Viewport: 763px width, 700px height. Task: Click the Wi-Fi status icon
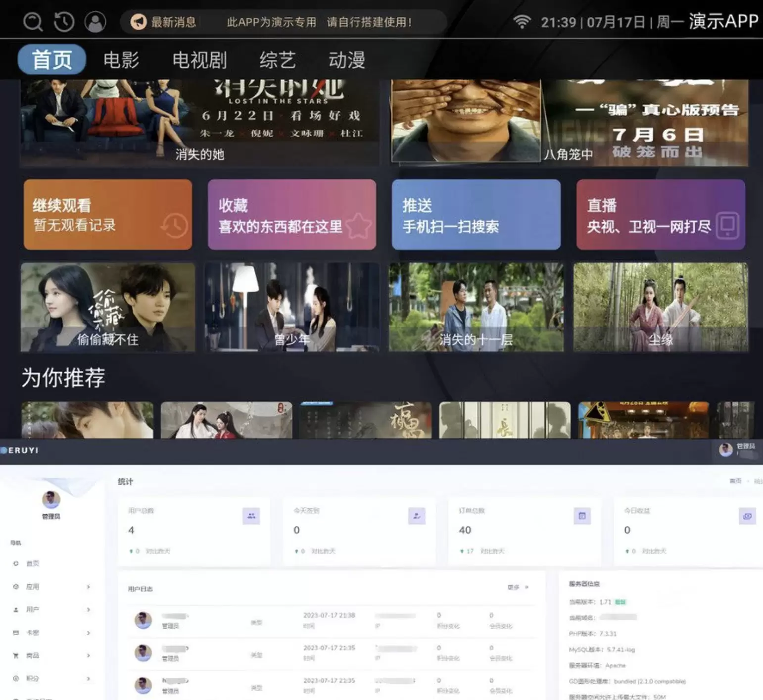(522, 22)
